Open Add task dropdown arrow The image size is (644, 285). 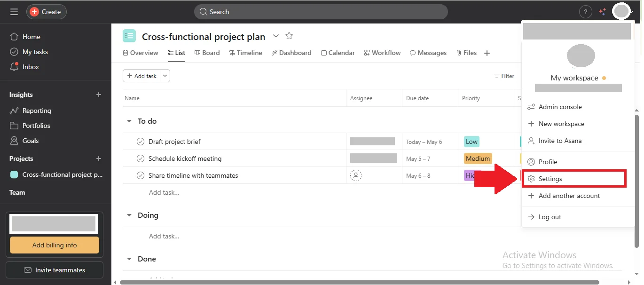point(165,76)
